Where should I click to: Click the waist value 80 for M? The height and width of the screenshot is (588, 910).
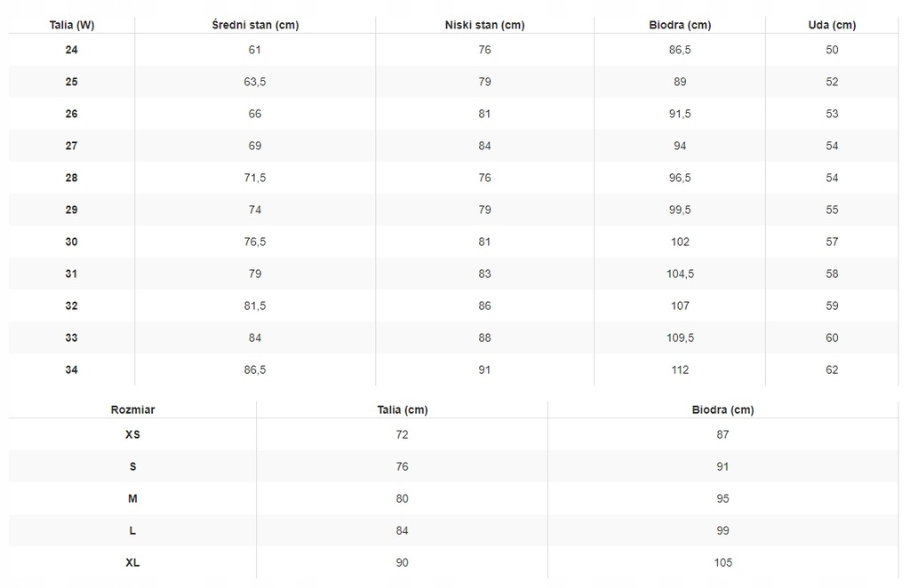(403, 498)
